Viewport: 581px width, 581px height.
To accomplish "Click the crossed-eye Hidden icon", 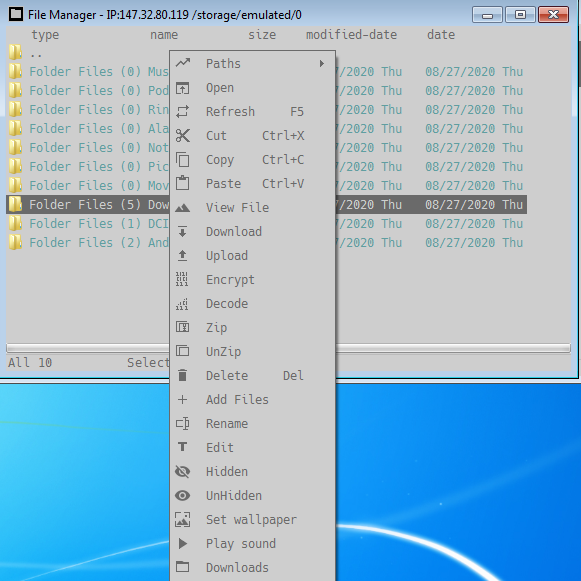I will coord(183,471).
